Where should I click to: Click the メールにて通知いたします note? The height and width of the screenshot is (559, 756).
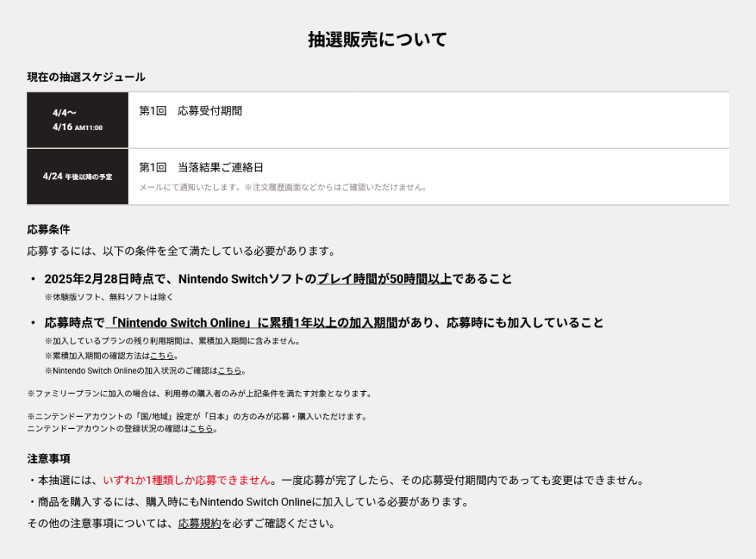pos(284,188)
